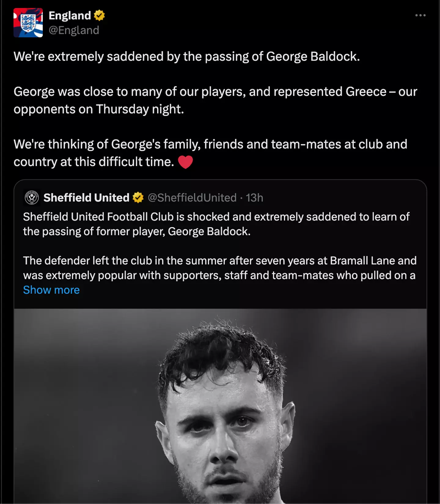Open the three-dot more options menu
440x504 pixels.
click(420, 15)
